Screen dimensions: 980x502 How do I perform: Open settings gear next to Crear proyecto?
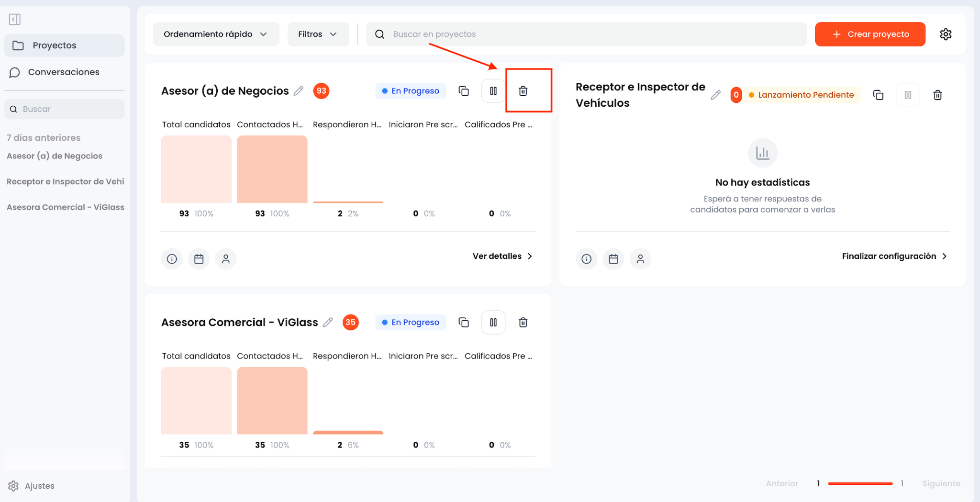pyautogui.click(x=946, y=34)
